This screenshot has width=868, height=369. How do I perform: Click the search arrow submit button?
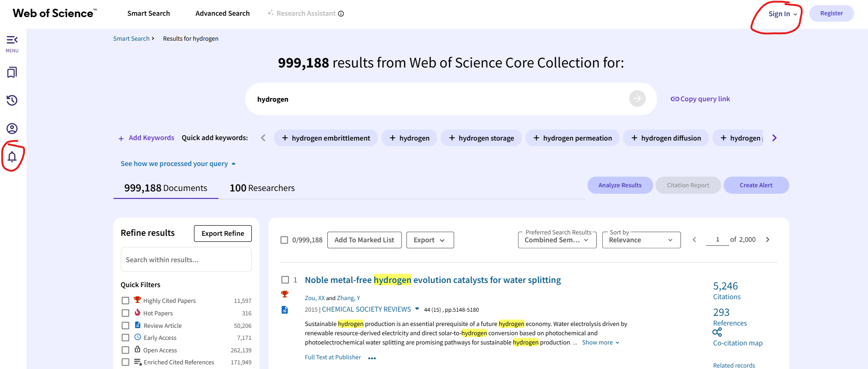(637, 98)
